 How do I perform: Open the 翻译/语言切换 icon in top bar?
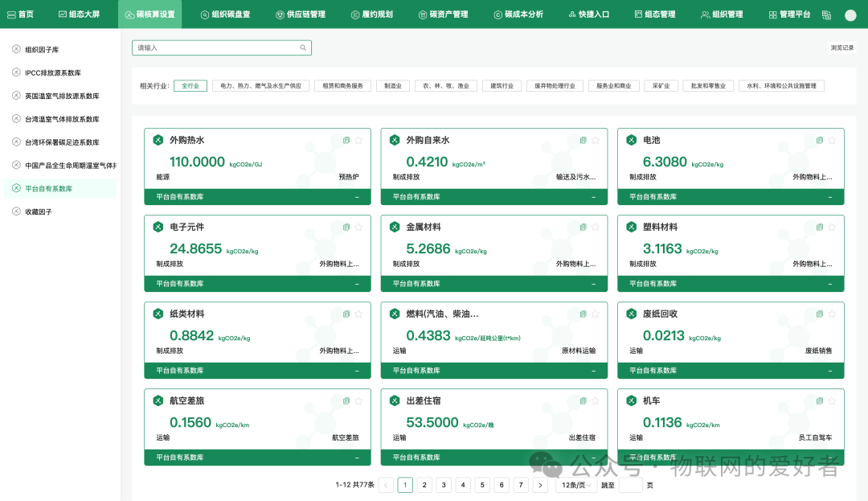(826, 14)
